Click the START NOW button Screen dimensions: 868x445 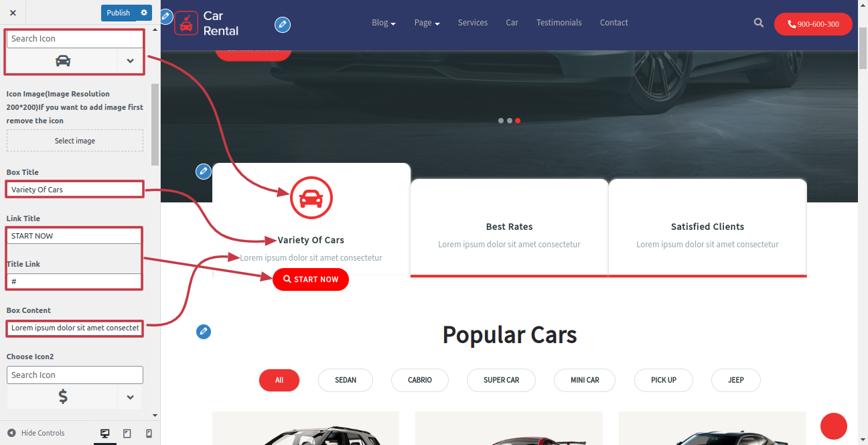[311, 279]
